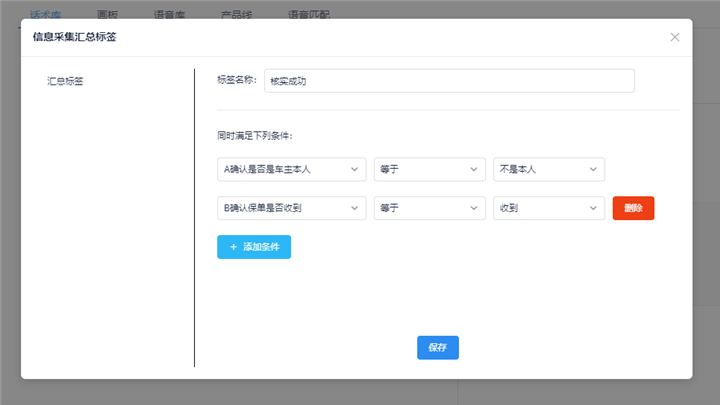Click the chevron arrow of A确认是否是车主本人
This screenshot has width=720, height=405.
click(354, 170)
